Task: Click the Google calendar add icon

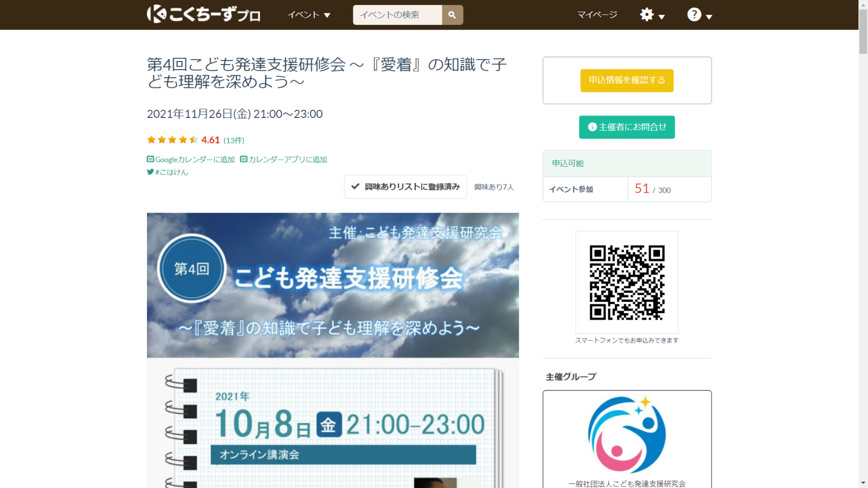Action: click(x=151, y=159)
